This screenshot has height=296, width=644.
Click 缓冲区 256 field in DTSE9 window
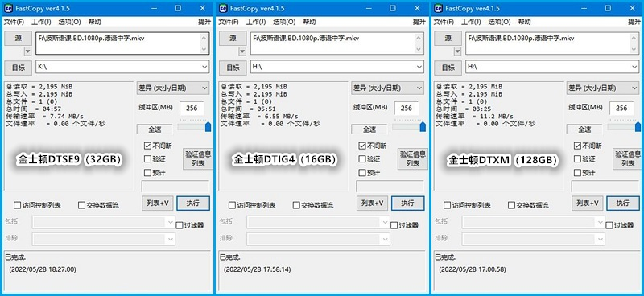(192, 109)
